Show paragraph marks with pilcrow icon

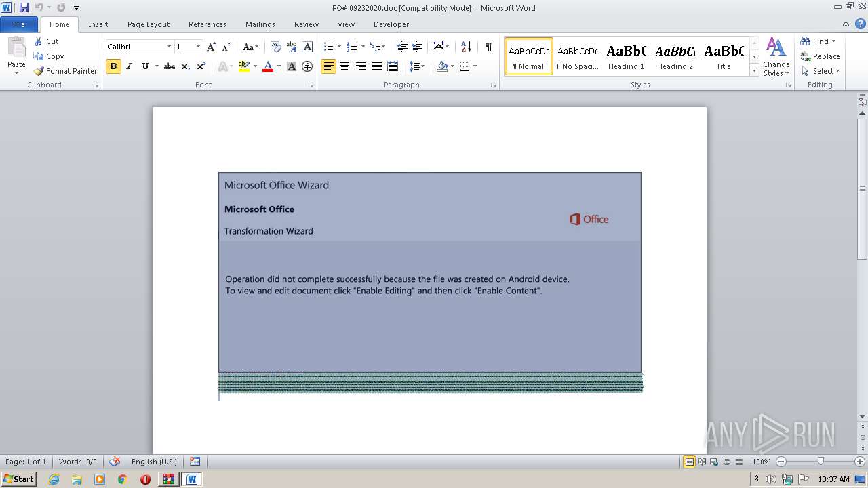click(x=488, y=47)
